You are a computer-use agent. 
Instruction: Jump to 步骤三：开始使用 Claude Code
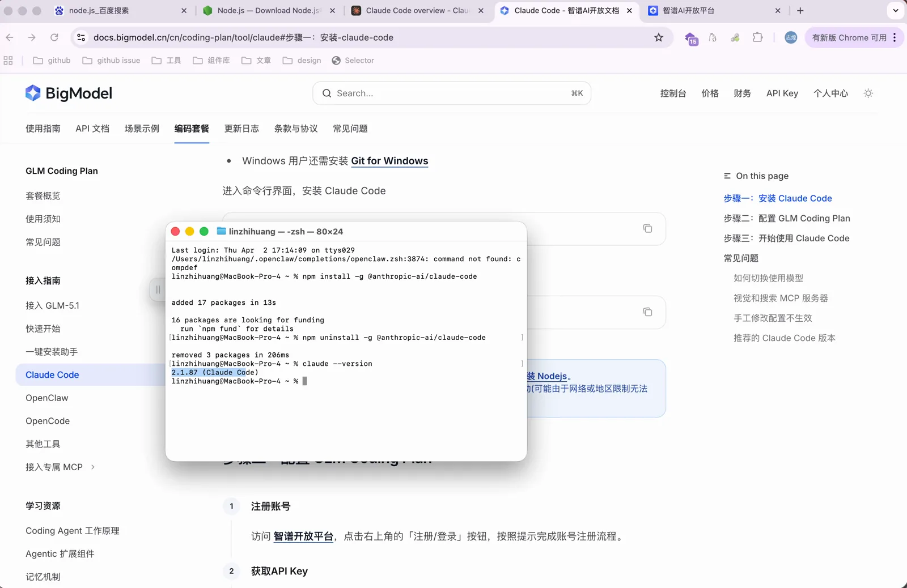(786, 238)
